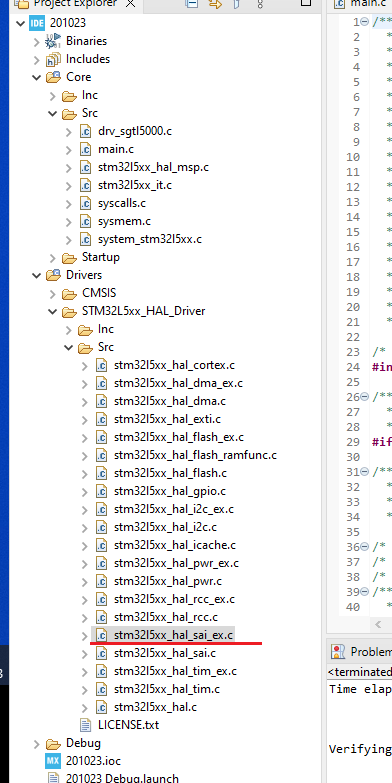This screenshot has height=783, width=392.
Task: Expand the Debug folder node
Action: 36,744
